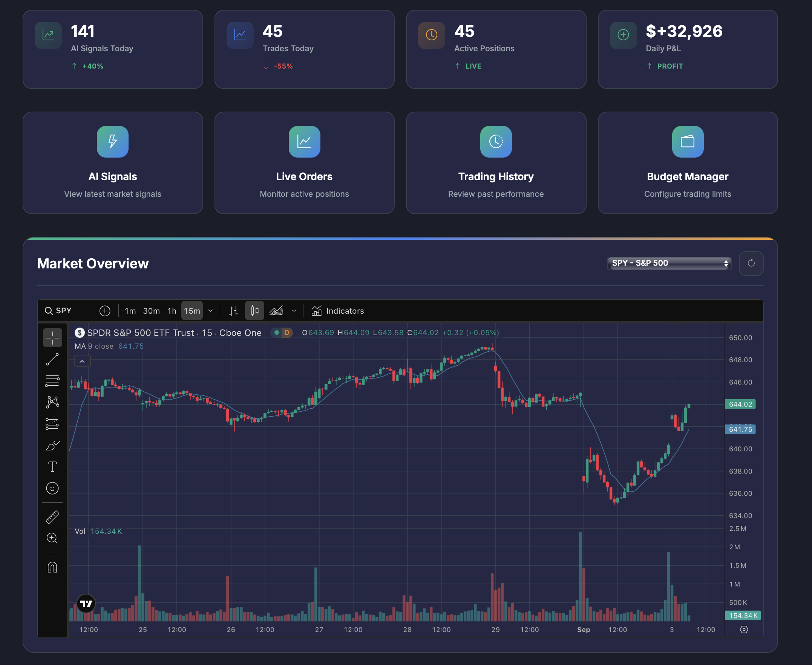Viewport: 812px width, 665px height.
Task: Expand the time interval dropdown arrow
Action: [x=210, y=311]
